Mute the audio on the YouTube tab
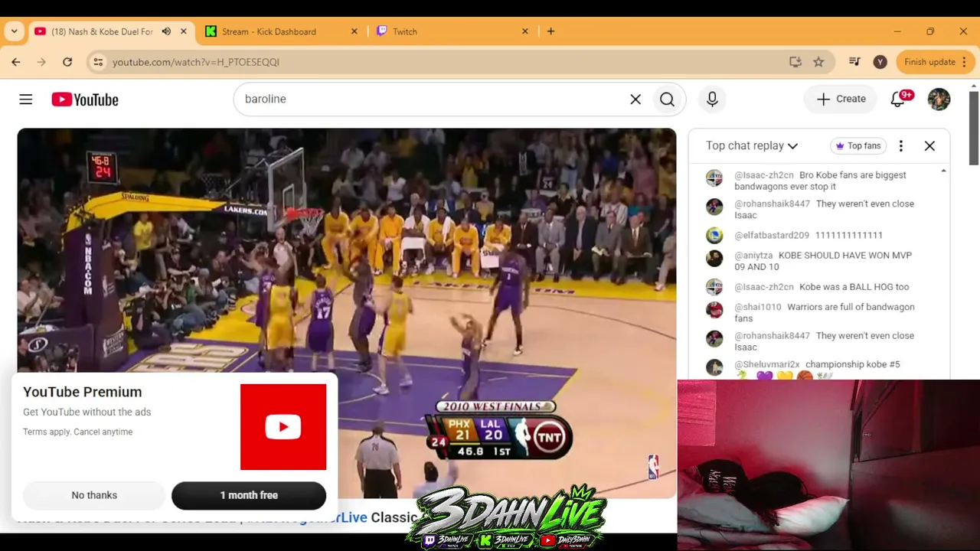 point(168,31)
